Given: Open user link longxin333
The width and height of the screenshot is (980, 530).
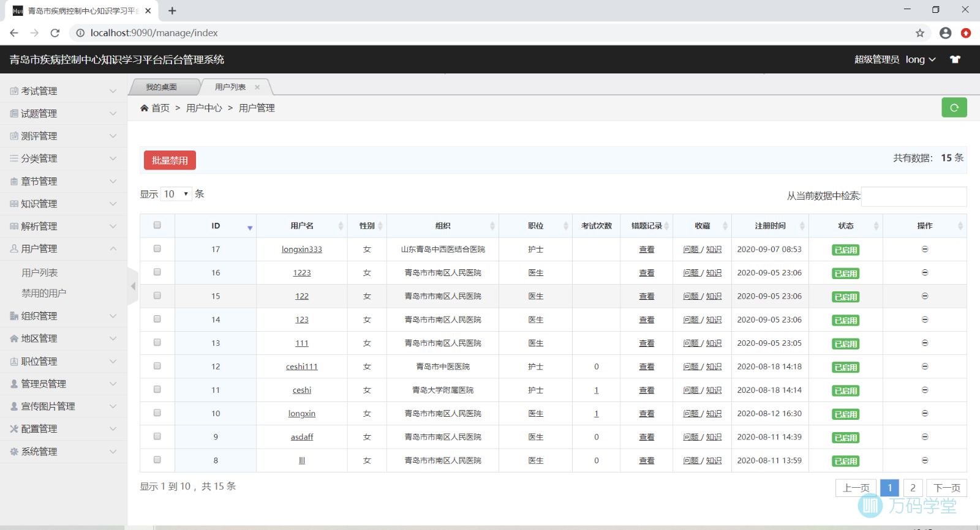Looking at the screenshot, I should click(302, 249).
